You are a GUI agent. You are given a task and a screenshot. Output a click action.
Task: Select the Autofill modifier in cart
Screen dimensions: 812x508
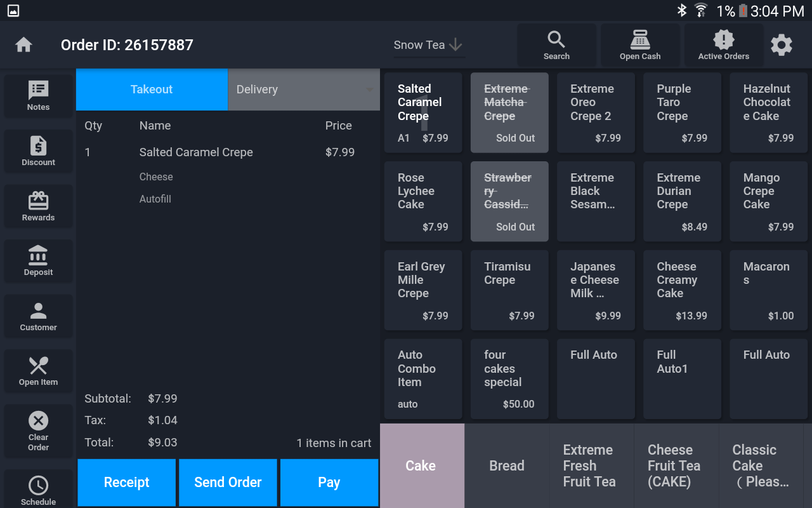155,199
